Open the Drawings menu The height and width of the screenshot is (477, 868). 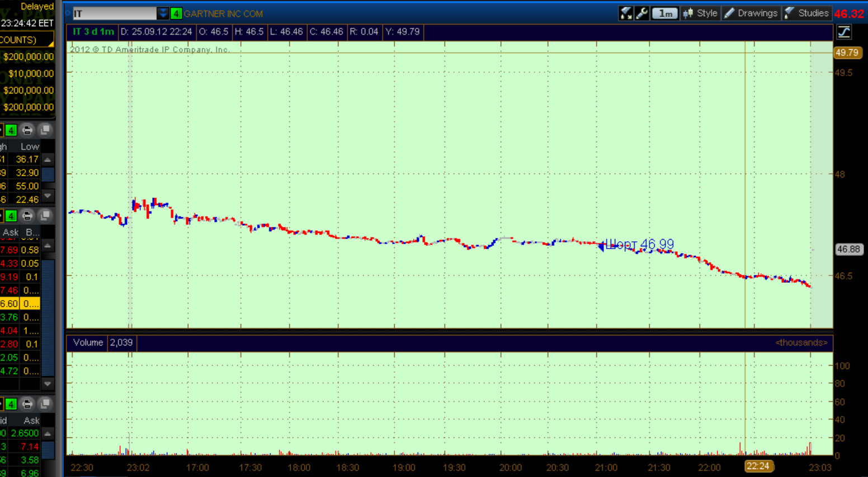point(751,13)
